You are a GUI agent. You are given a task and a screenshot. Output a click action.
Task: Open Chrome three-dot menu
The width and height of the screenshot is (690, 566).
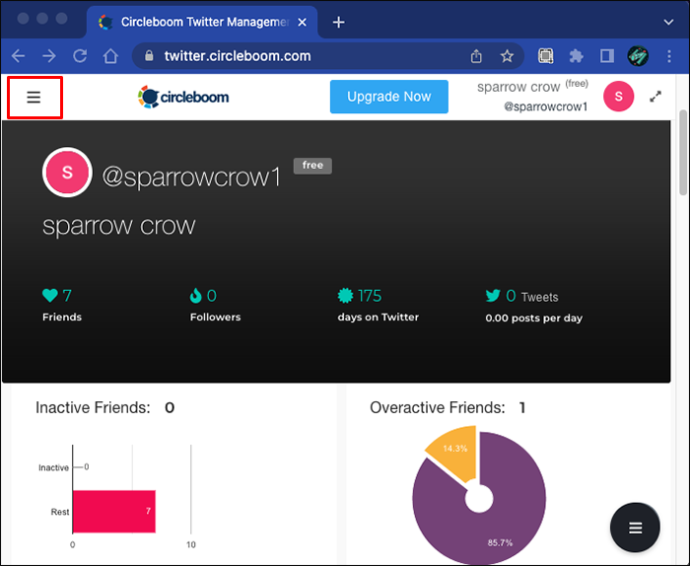669,56
